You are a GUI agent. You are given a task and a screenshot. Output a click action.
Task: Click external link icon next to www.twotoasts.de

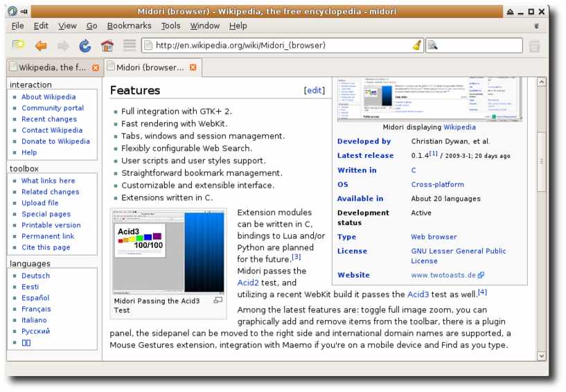click(481, 276)
